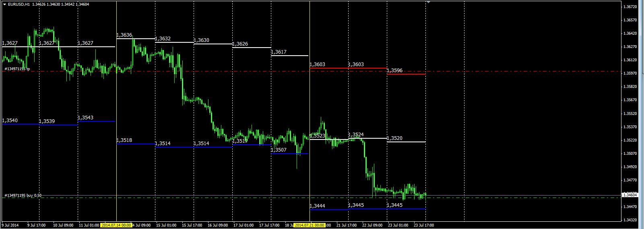This screenshot has height=229, width=644.
Task: Click the 9 Jul 2014 time label
Action: point(10,225)
